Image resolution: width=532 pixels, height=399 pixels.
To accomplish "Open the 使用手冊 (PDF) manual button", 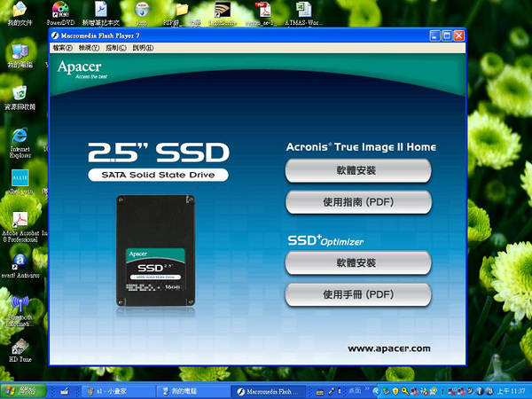I will tap(358, 294).
